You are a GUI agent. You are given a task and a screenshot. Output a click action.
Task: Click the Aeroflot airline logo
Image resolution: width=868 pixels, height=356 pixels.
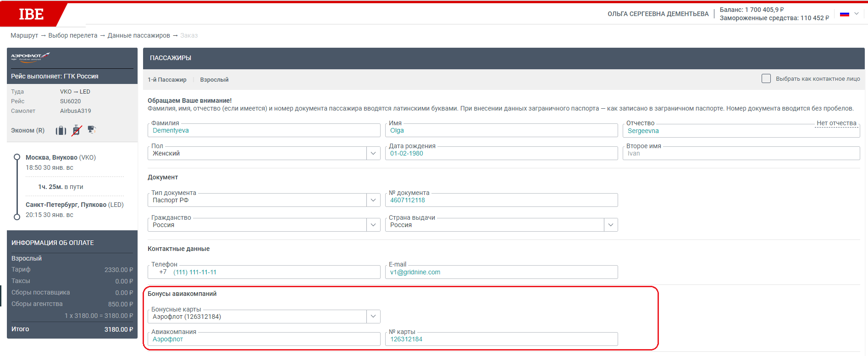30,57
